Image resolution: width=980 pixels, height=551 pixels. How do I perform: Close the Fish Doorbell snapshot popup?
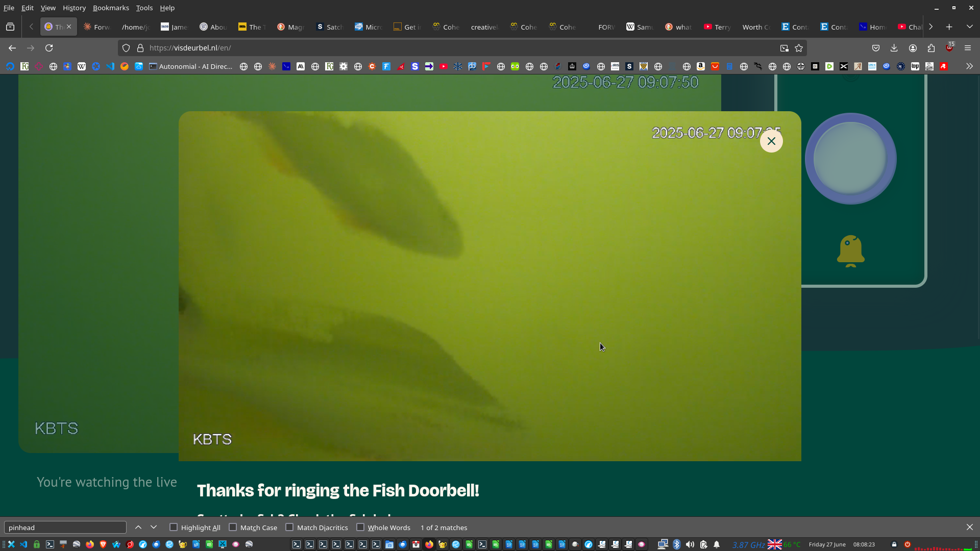click(x=771, y=141)
